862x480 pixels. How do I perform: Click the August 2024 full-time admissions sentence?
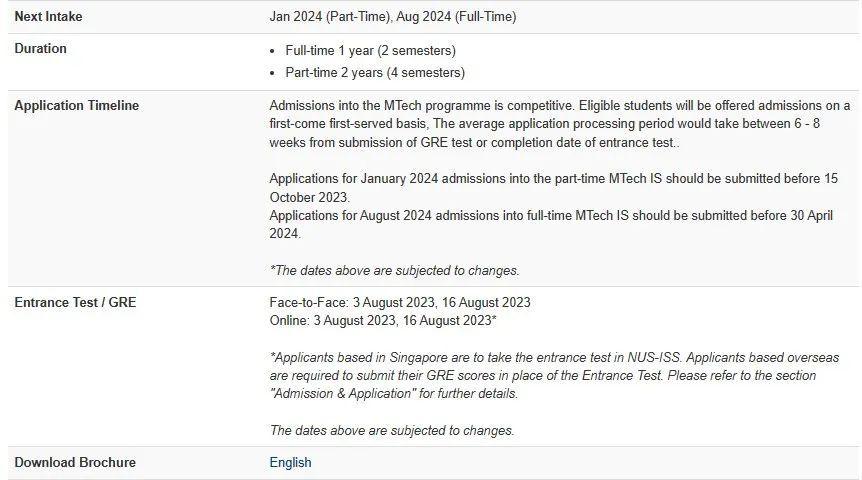point(551,225)
